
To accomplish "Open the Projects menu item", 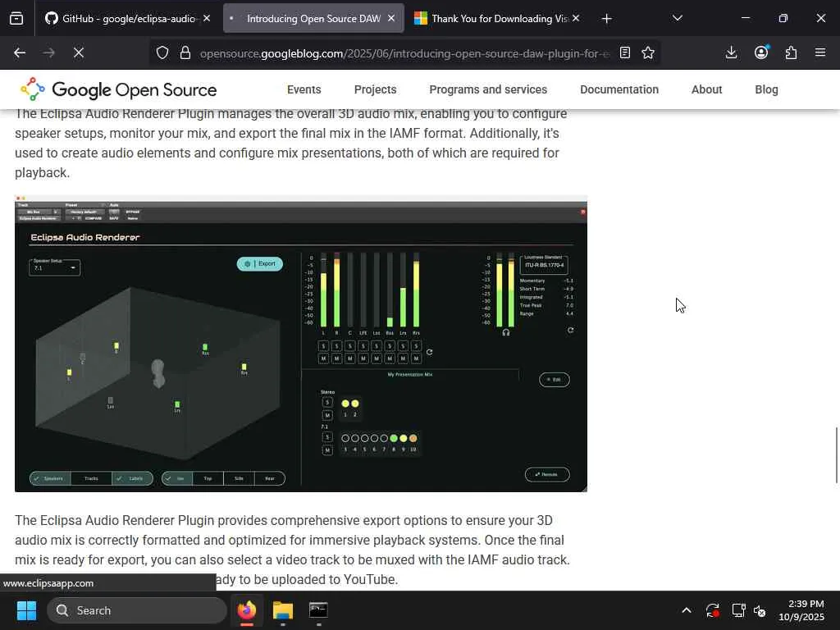I will tap(375, 89).
